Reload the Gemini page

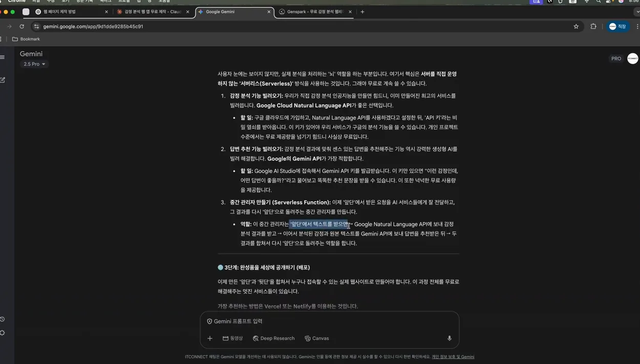[x=22, y=26]
